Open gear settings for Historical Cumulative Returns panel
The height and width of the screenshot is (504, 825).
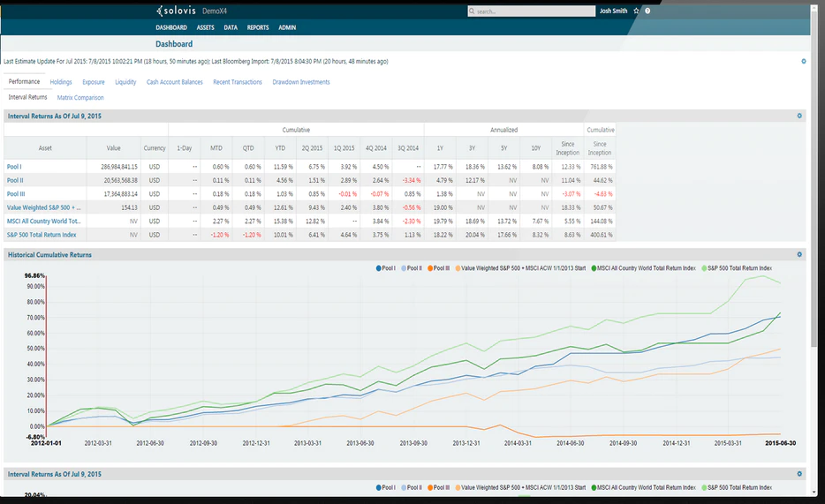799,254
